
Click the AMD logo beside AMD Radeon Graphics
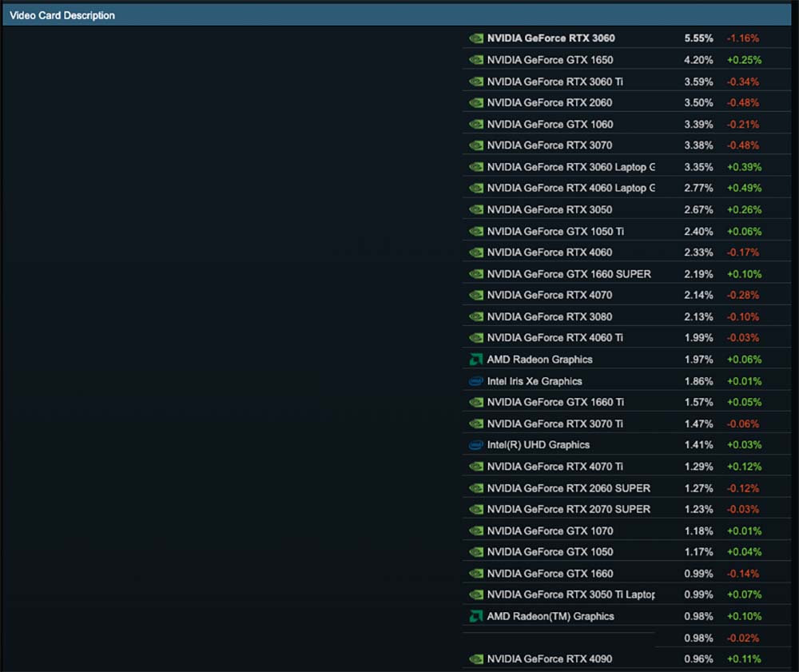tap(476, 360)
